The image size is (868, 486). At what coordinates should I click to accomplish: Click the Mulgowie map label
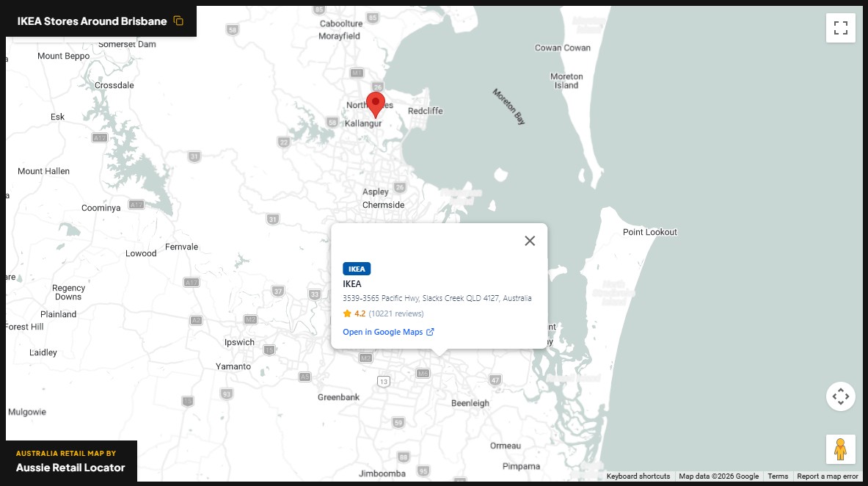27,413
